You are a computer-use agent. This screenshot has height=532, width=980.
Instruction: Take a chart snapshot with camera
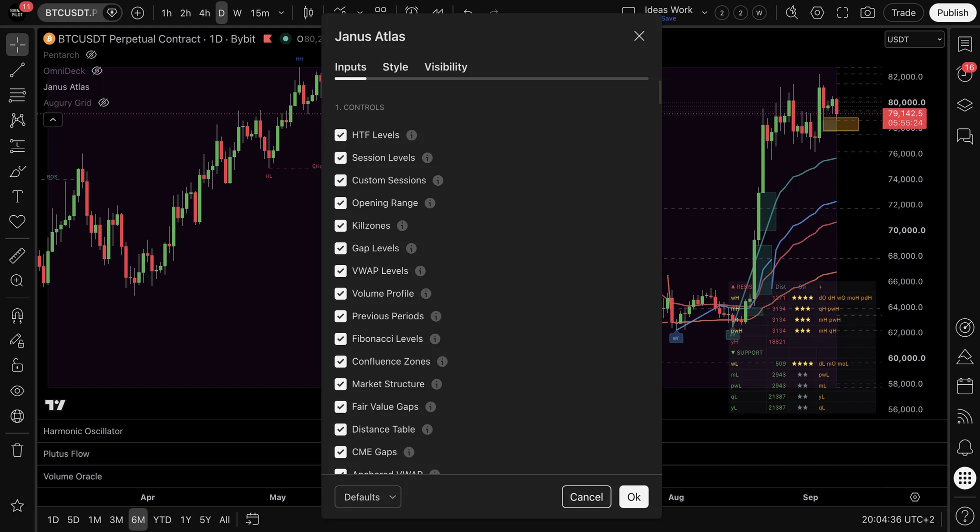[867, 12]
